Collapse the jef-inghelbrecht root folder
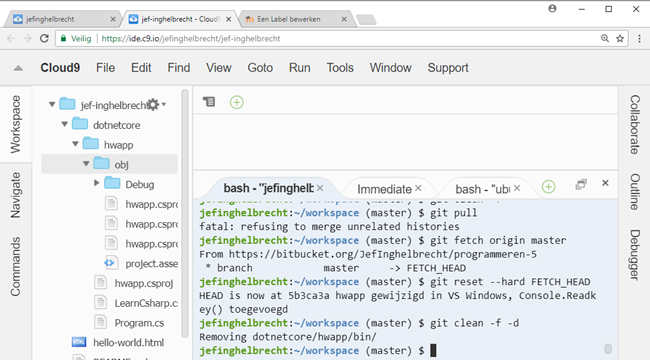Viewport: 650px width, 360px height. [x=52, y=104]
